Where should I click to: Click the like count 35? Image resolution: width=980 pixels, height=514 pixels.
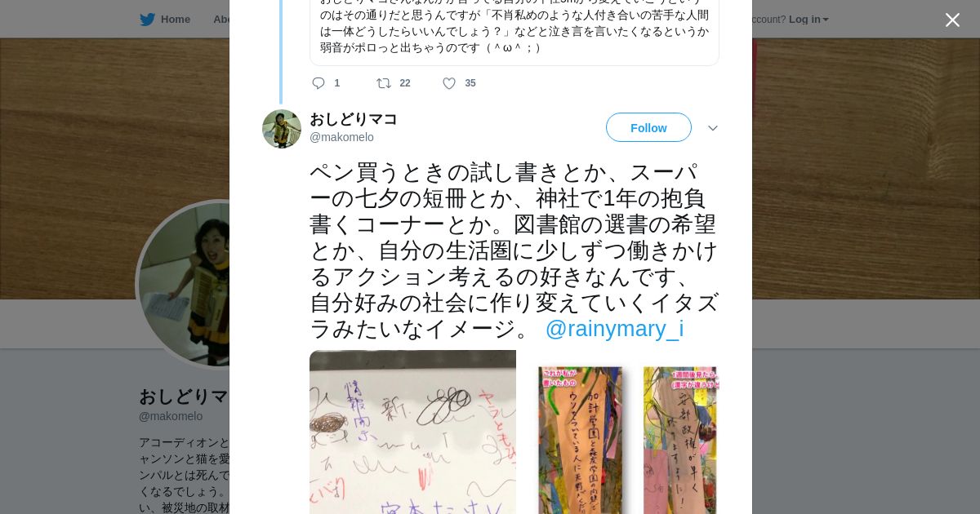pyautogui.click(x=470, y=83)
